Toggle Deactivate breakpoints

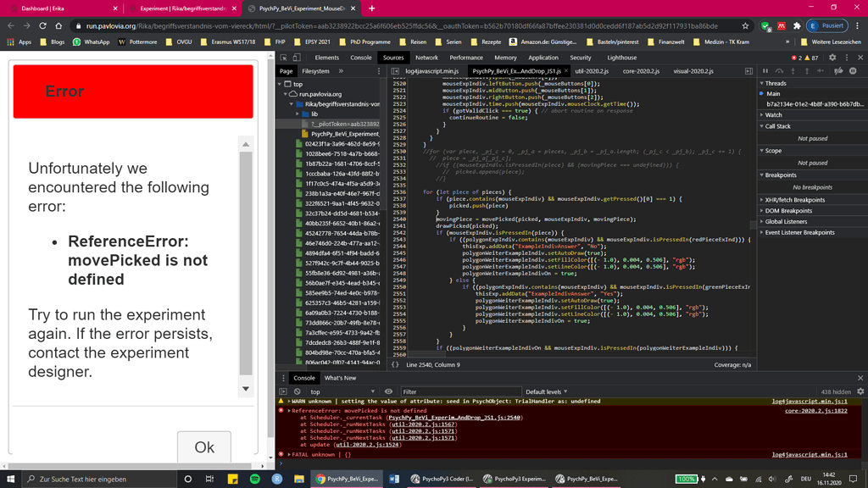(838, 70)
